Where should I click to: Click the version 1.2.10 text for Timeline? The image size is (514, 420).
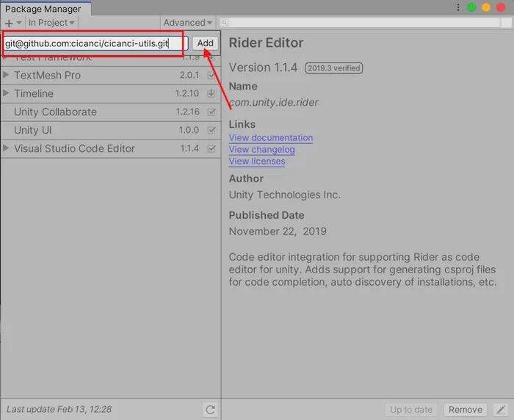(x=187, y=93)
